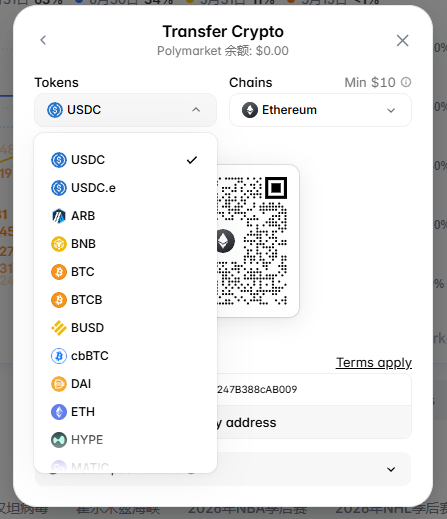Collapse the USDC Tokens dropdown

click(x=125, y=110)
